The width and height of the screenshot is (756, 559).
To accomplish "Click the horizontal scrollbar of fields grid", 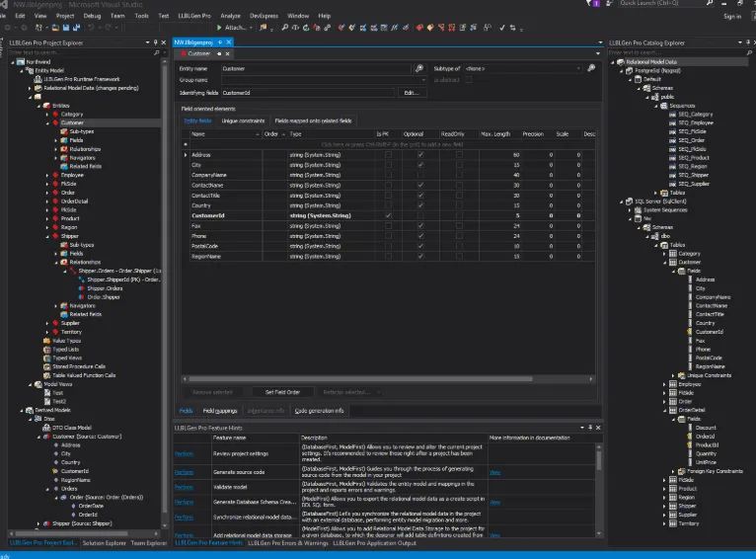I will point(360,379).
